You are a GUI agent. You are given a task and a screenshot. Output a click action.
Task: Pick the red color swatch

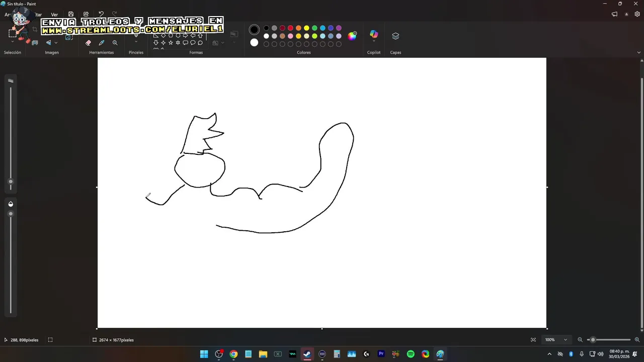290,28
